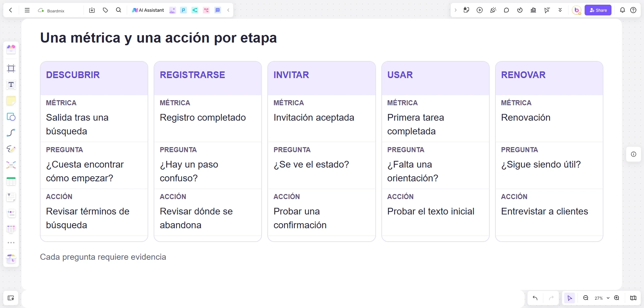Select the pen drawing tool

tap(11, 149)
